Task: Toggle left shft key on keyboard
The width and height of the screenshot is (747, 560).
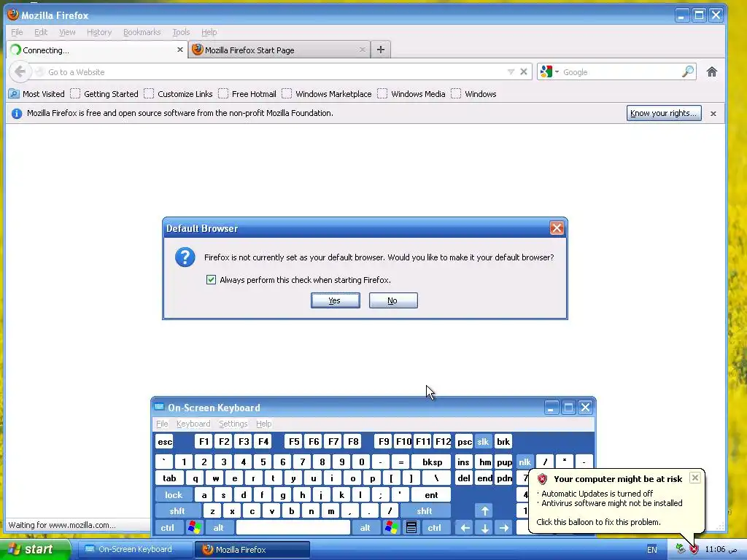Action: coord(177,511)
